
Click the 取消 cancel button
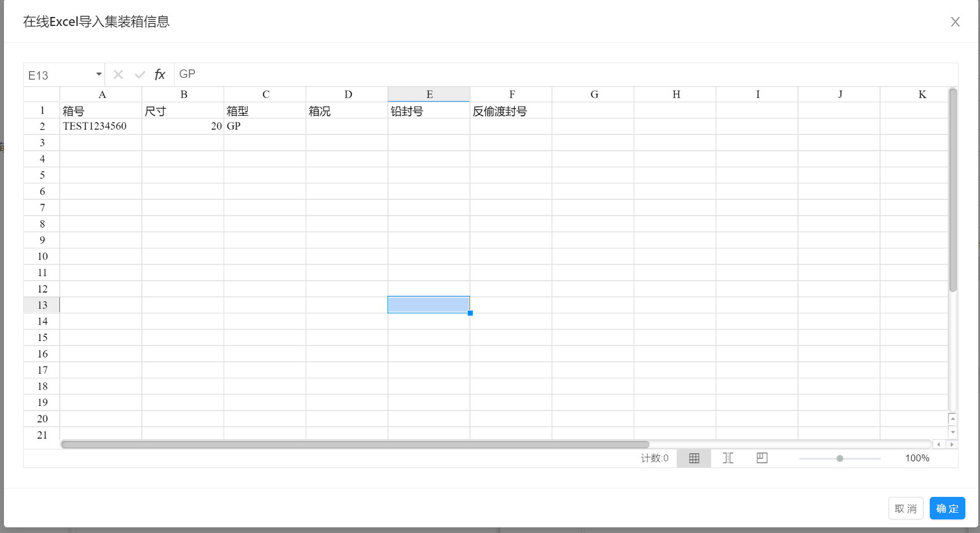[905, 508]
